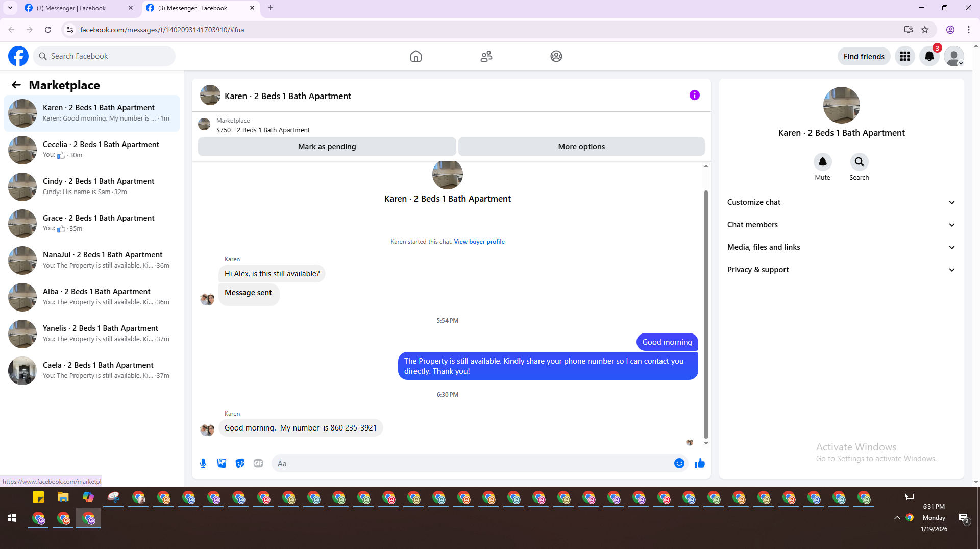Mute the conversation with the bell icon
Screen dimensions: 980x549
822,162
